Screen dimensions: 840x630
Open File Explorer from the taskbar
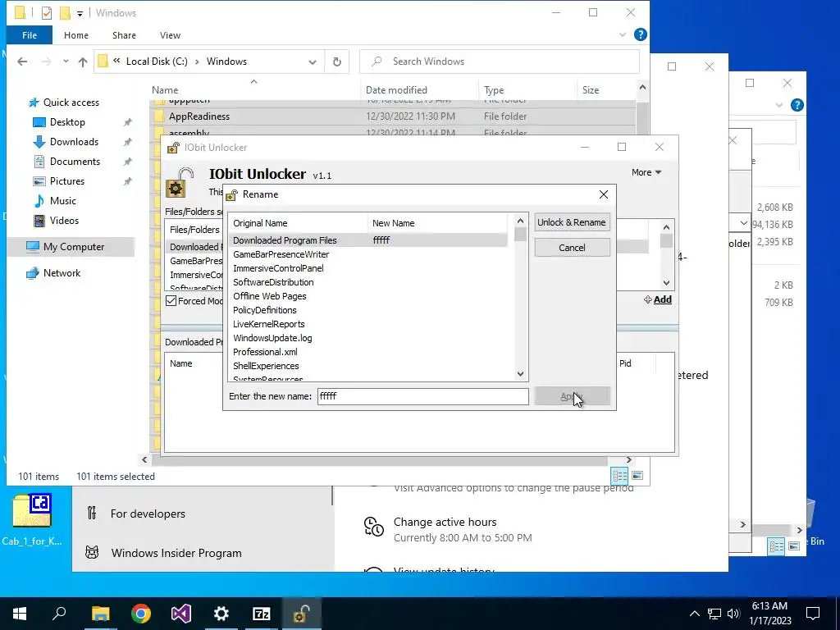coord(100,614)
